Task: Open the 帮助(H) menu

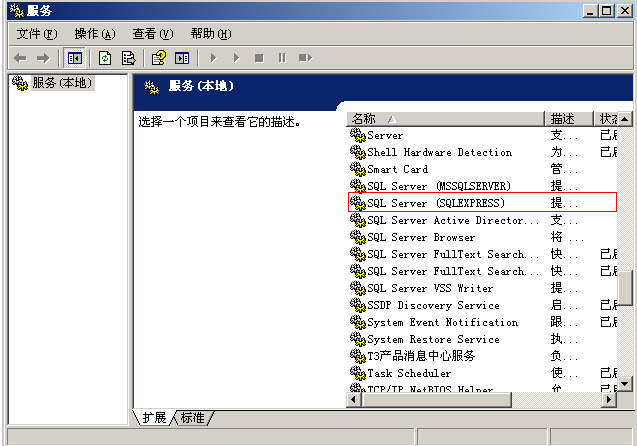Action: (x=211, y=34)
